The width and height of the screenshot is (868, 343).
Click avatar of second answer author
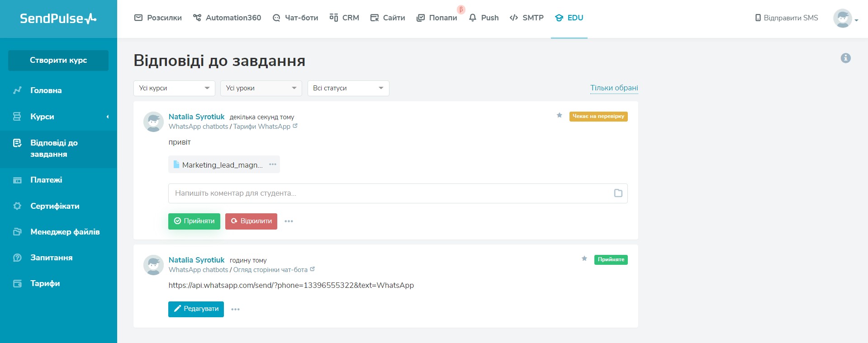tap(153, 265)
